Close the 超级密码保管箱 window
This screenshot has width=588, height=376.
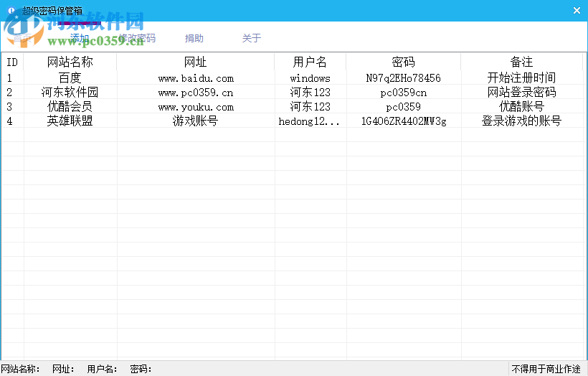coord(577,11)
